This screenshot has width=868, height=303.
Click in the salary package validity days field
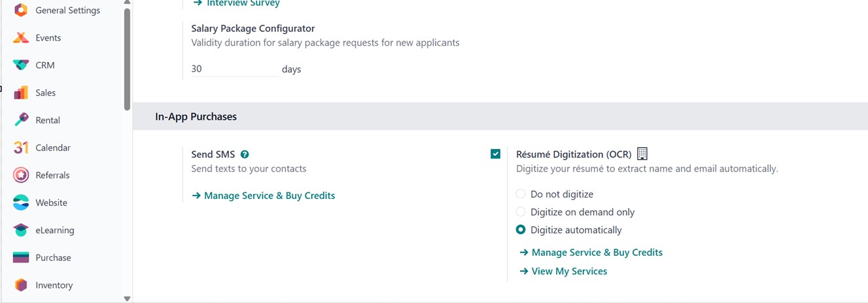tap(234, 69)
